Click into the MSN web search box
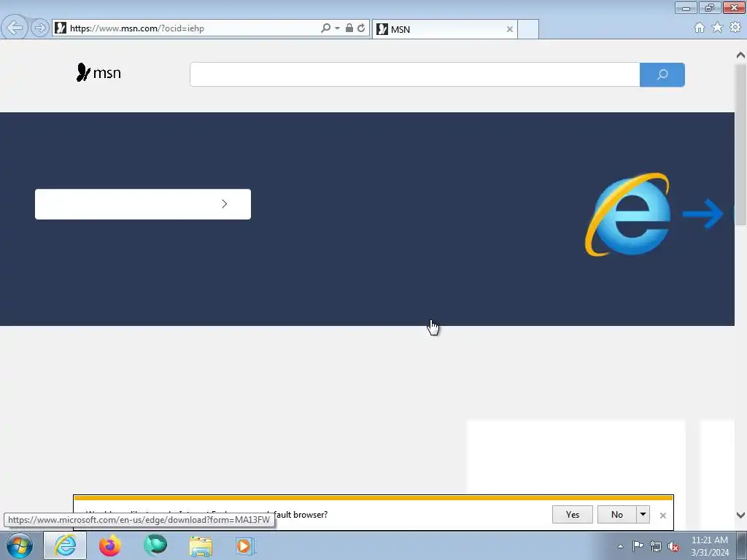This screenshot has height=560, width=747. click(x=414, y=74)
